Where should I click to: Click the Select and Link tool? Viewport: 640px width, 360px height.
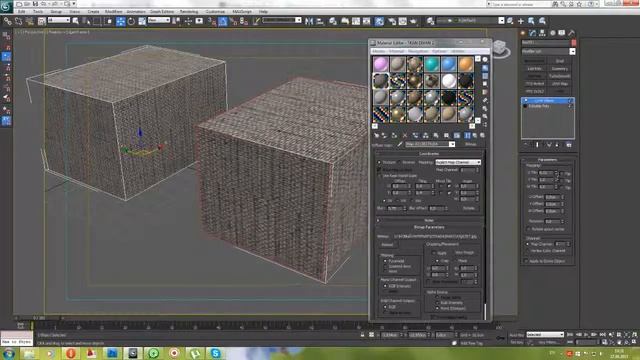pyautogui.click(x=7, y=21)
